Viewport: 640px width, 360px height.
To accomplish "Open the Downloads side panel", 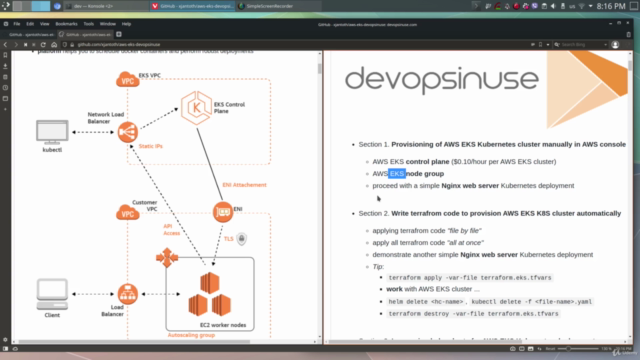I will (5, 66).
